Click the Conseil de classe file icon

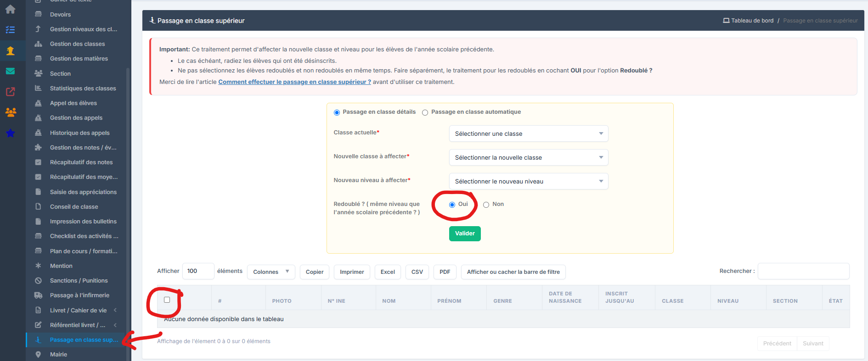[39, 206]
